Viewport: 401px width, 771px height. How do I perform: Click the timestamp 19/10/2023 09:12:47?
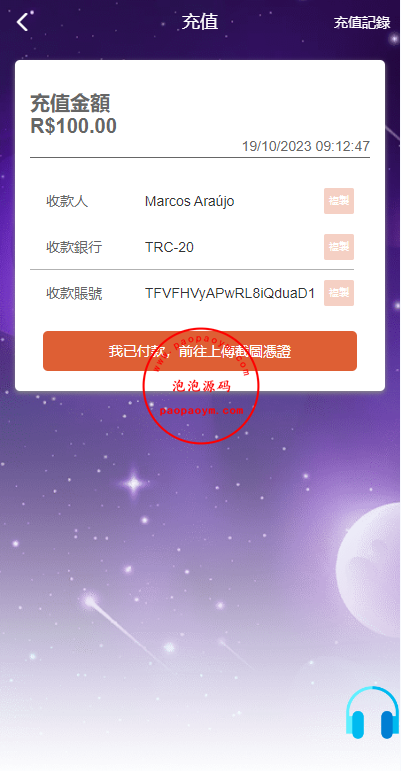tap(306, 146)
